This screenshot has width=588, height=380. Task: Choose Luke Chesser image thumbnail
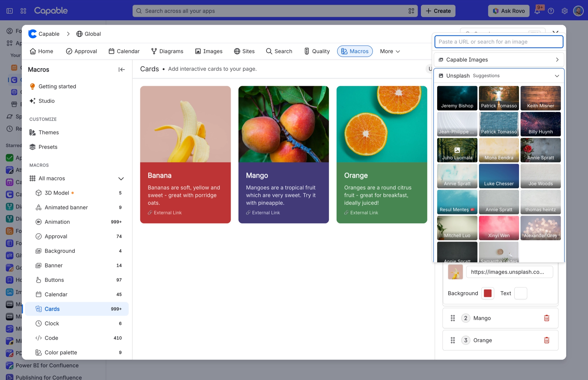[x=499, y=176]
